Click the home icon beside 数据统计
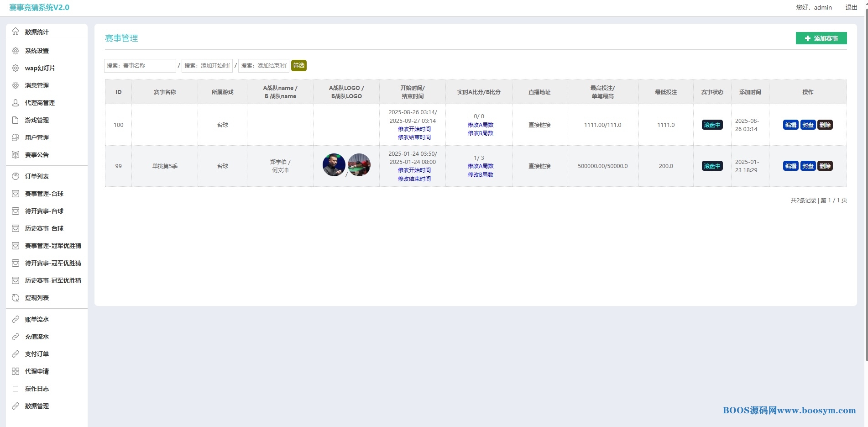This screenshot has width=868, height=427. 16,32
